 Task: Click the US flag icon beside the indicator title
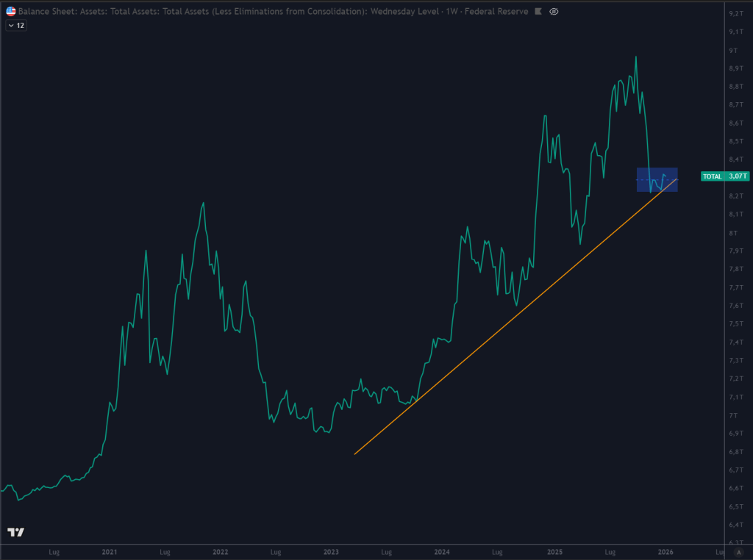(x=10, y=11)
